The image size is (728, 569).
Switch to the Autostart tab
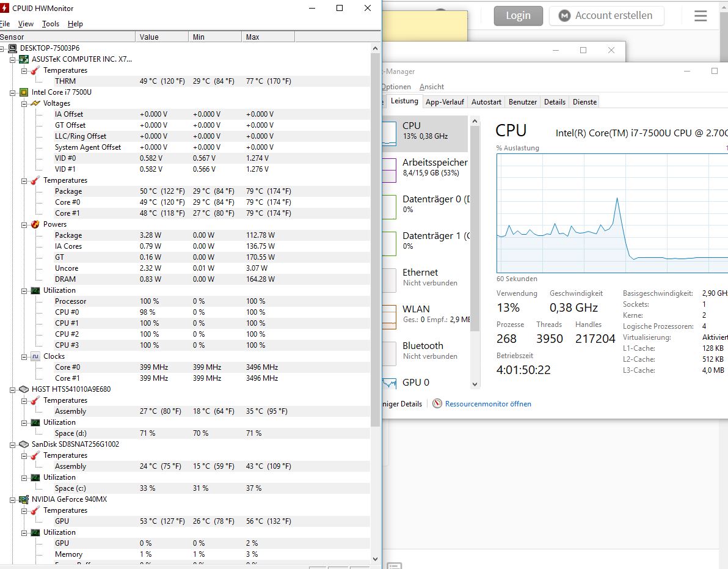pos(486,101)
